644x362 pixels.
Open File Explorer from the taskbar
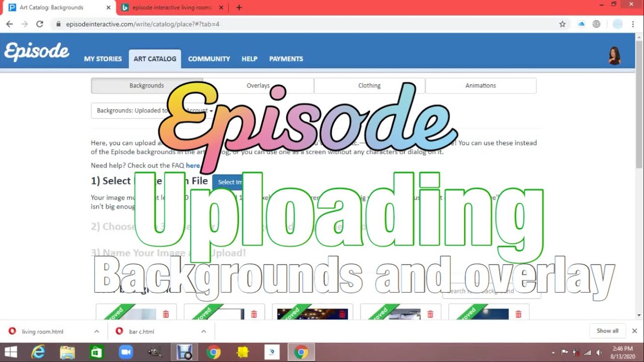point(67,352)
